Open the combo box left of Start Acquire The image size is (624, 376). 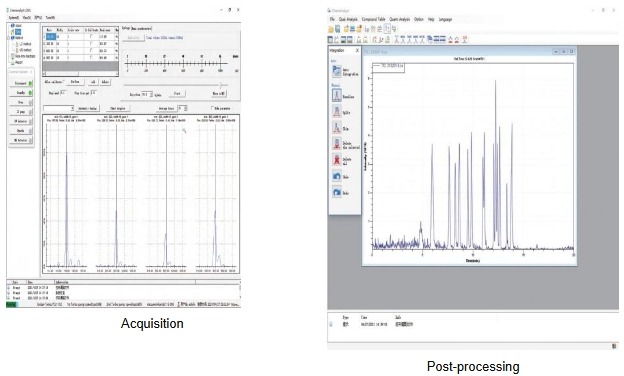point(58,108)
